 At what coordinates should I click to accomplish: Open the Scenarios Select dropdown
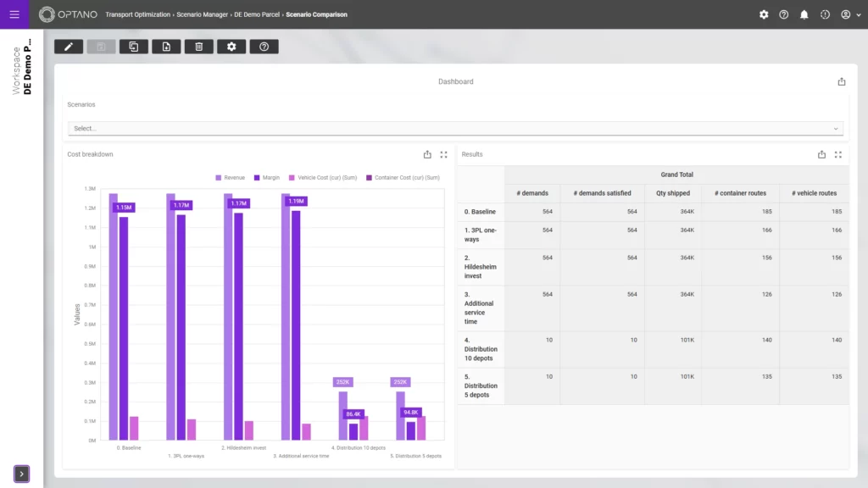point(455,127)
